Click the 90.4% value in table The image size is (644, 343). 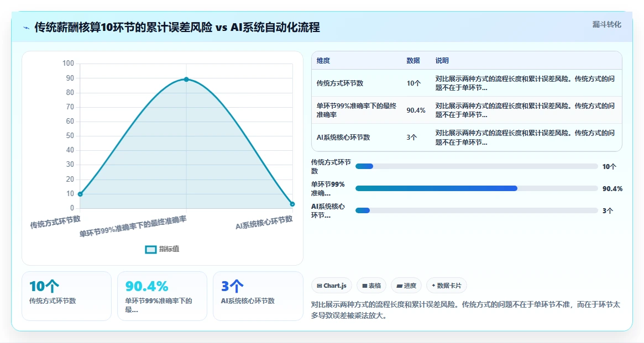[416, 110]
